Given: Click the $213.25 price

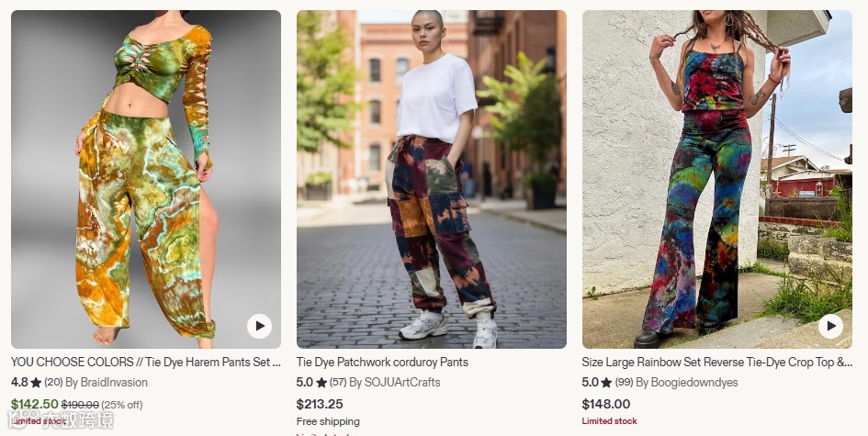Looking at the screenshot, I should (320, 404).
